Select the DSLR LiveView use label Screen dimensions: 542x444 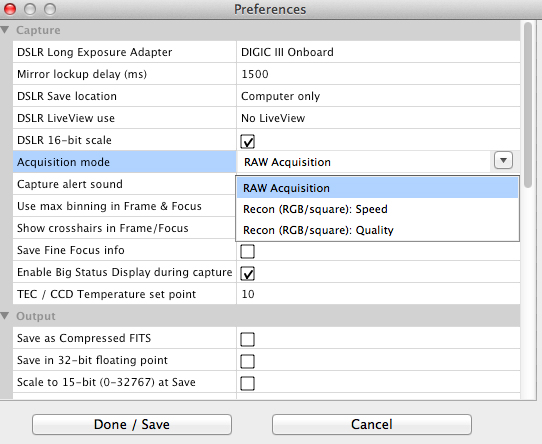pyautogui.click(x=66, y=118)
